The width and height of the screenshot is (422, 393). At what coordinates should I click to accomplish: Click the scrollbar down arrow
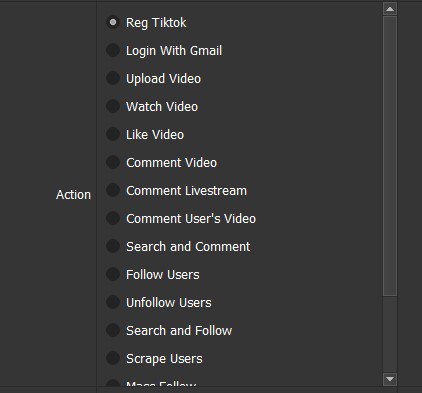pyautogui.click(x=390, y=379)
